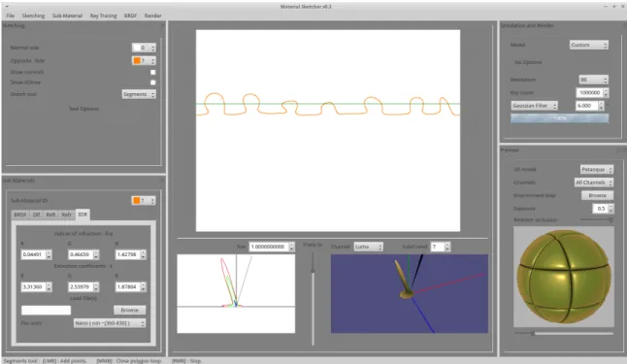Increase B extinction coefficient with stepper
This screenshot has height=364, width=627.
143,284
